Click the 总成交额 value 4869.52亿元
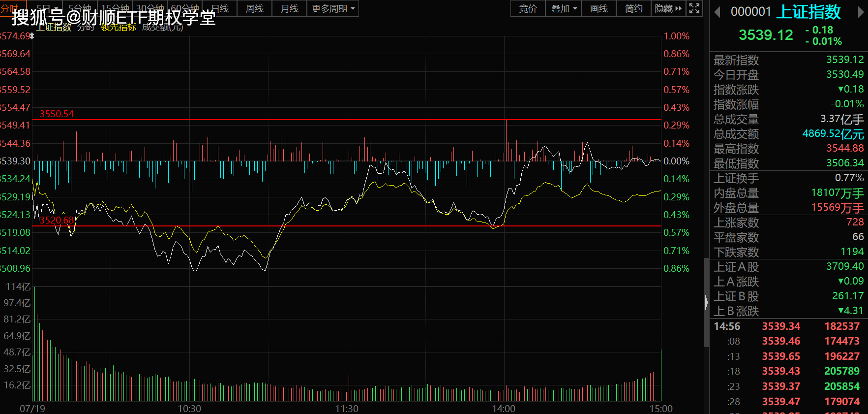Image resolution: width=868 pixels, height=414 pixels. click(833, 134)
